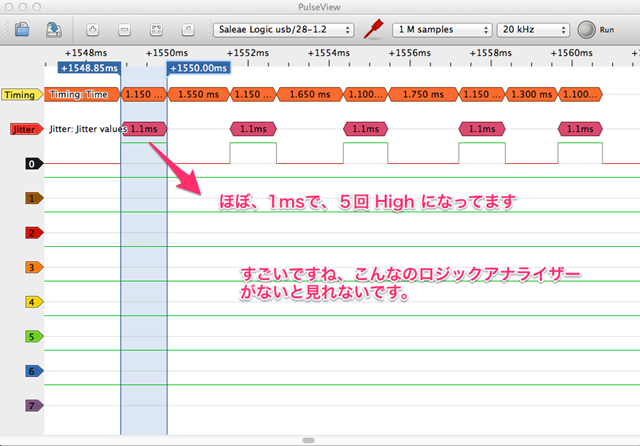Click the +1548.85ms cursor marker flag
Viewport: 640px width, 446px height.
90,67
